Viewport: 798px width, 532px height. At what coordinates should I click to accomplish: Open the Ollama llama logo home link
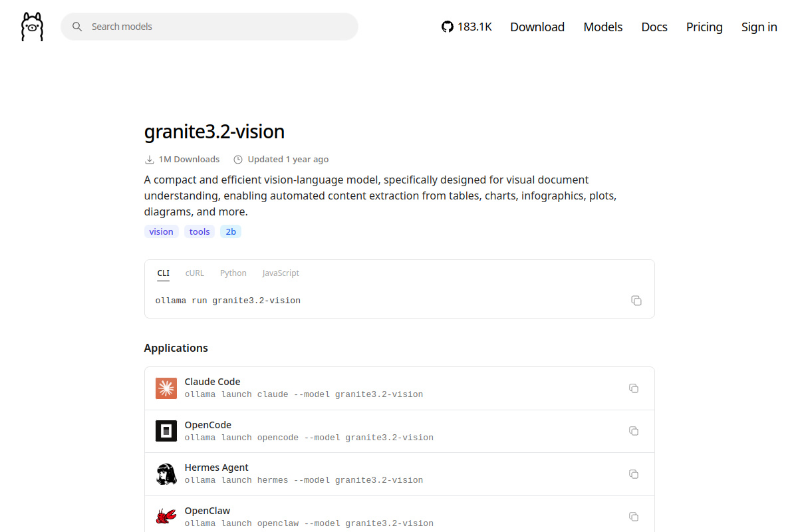[x=32, y=27]
